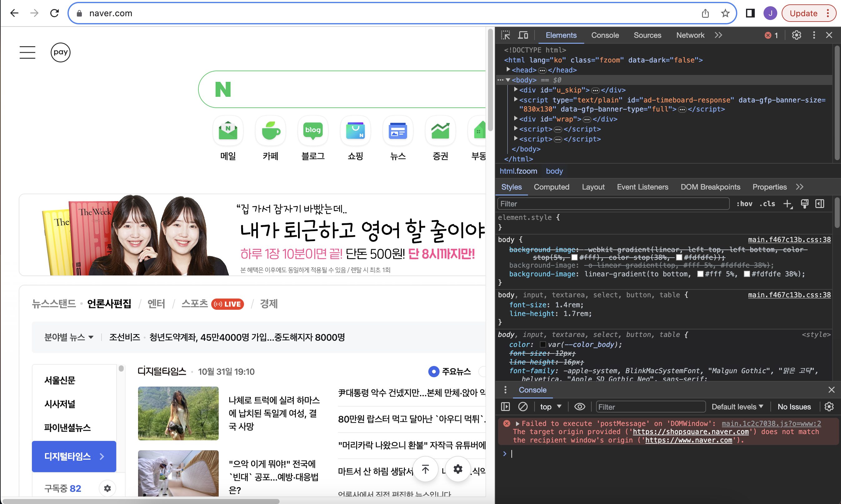Share this page via the share icon
Screen dimensions: 841x504
tap(705, 13)
